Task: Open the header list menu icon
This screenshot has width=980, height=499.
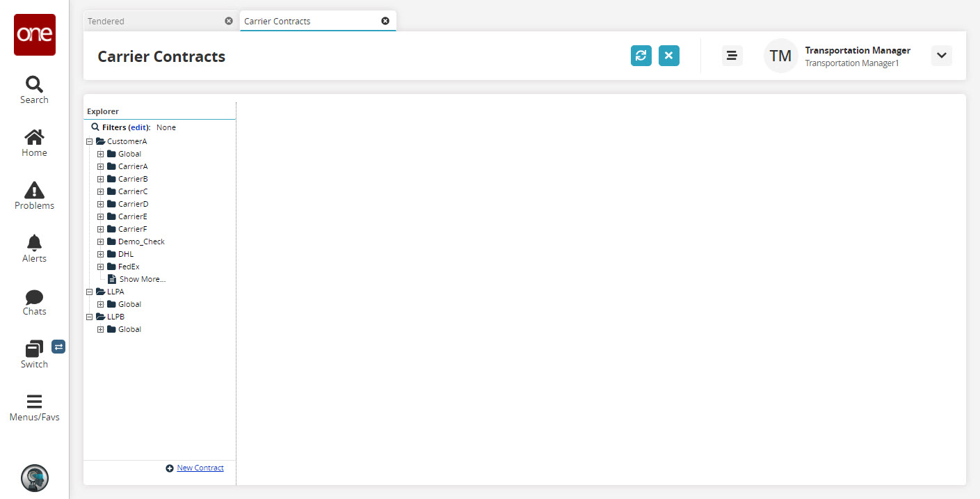Action: click(x=731, y=56)
